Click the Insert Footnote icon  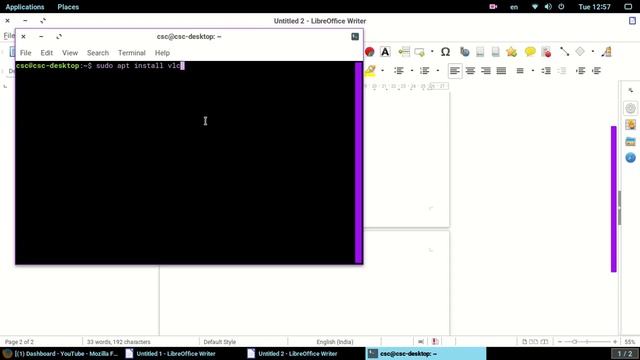pos(480,52)
